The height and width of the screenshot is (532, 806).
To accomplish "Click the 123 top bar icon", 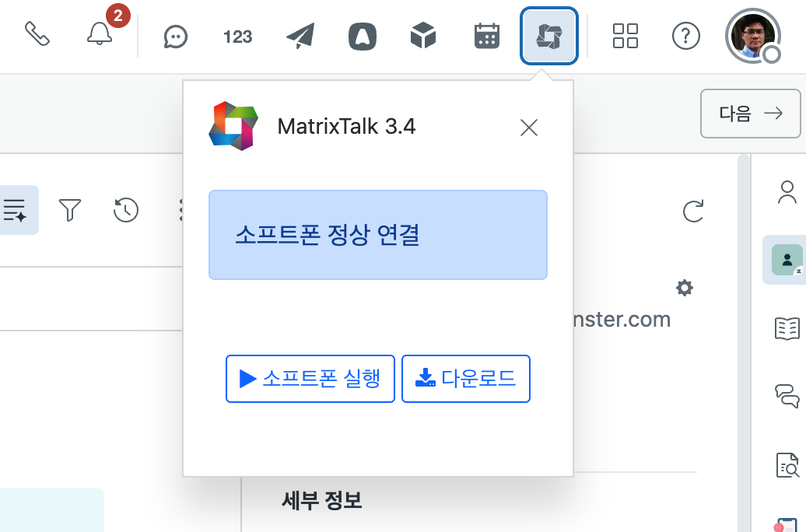I will tap(237, 36).
